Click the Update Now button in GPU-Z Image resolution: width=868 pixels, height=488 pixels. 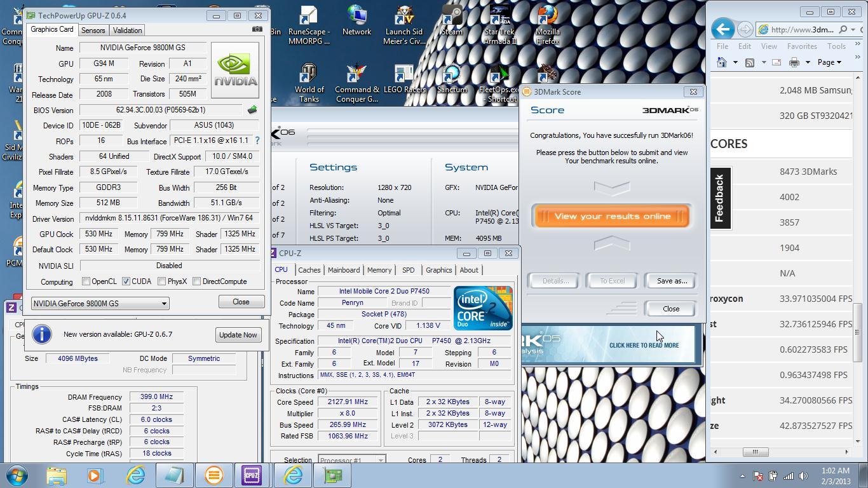pyautogui.click(x=238, y=335)
